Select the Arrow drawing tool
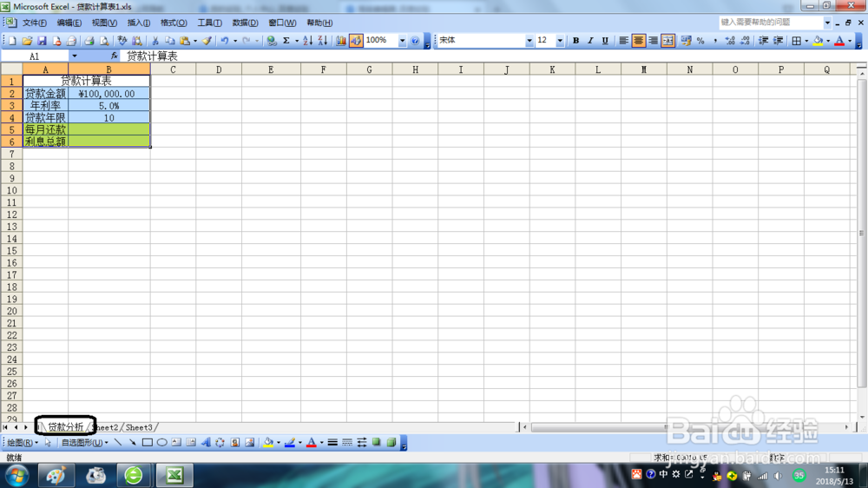Image resolution: width=868 pixels, height=488 pixels. point(132,443)
